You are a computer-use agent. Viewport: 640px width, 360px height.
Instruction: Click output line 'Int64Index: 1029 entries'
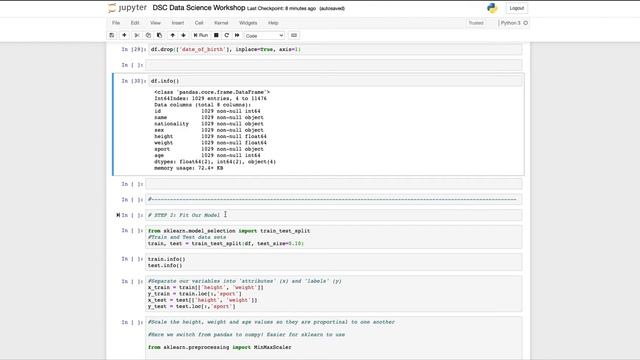pyautogui.click(x=210, y=98)
